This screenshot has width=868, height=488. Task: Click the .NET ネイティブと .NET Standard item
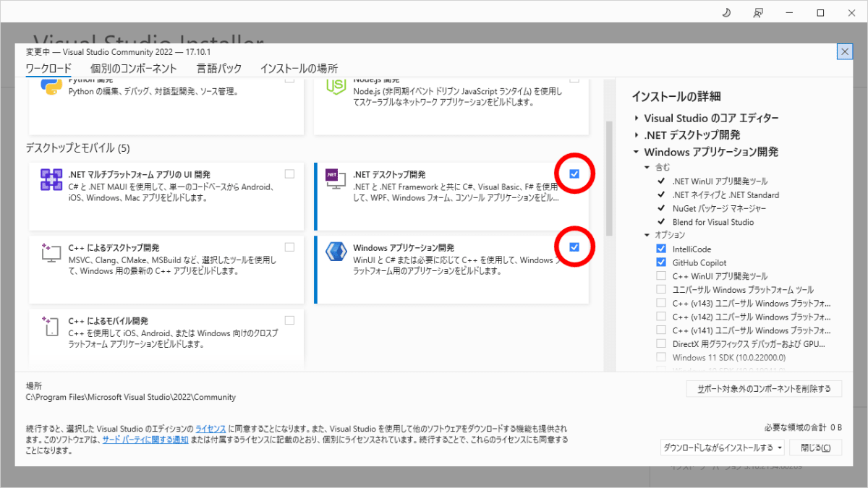pos(726,194)
